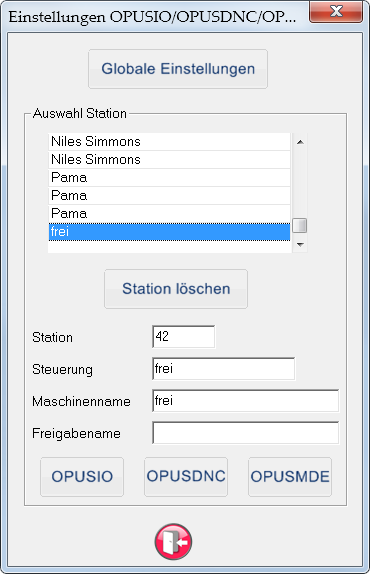Open Globale Einstellungen

click(178, 69)
